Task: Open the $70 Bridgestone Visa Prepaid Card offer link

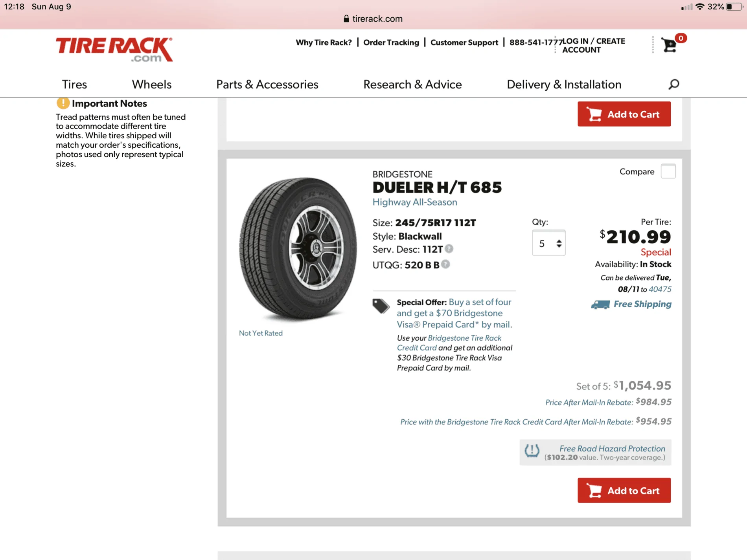Action: 454,313
